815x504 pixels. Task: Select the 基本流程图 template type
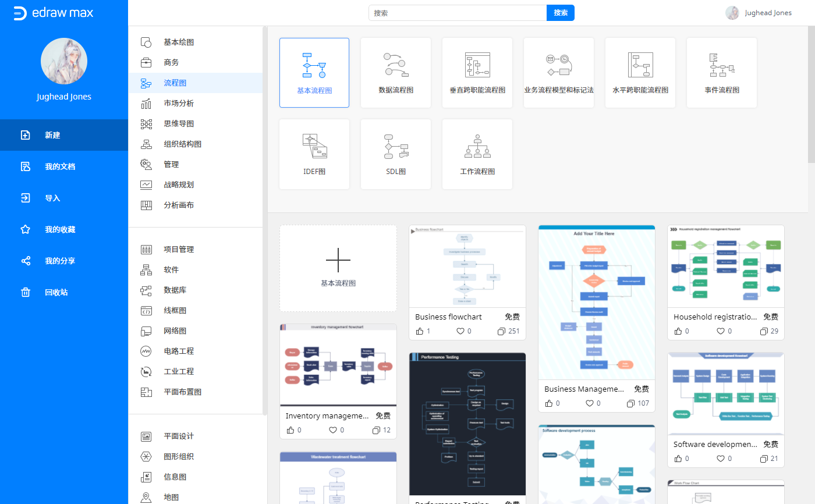point(314,73)
